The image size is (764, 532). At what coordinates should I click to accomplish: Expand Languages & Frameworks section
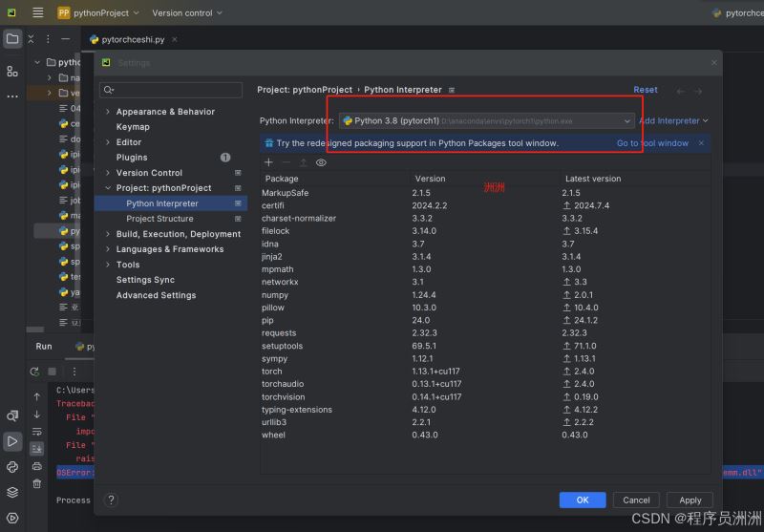(108, 249)
